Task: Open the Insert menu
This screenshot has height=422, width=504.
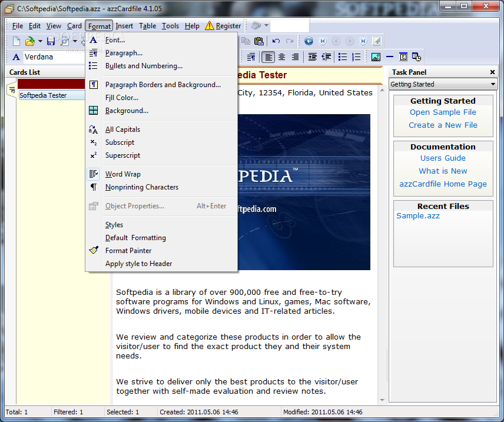Action: 124,26
